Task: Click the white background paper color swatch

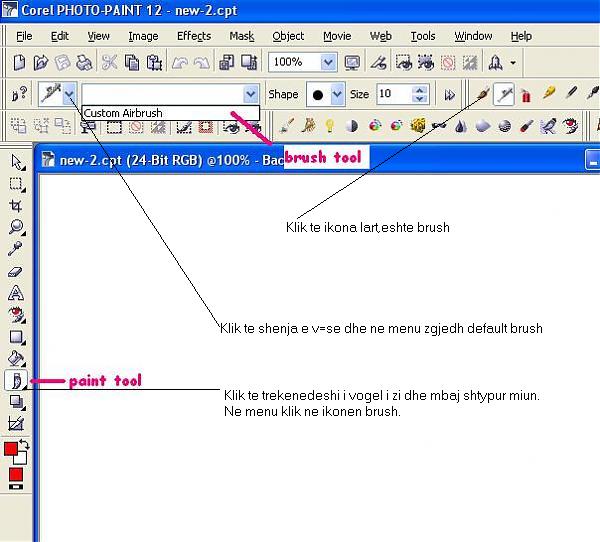Action: point(21,459)
